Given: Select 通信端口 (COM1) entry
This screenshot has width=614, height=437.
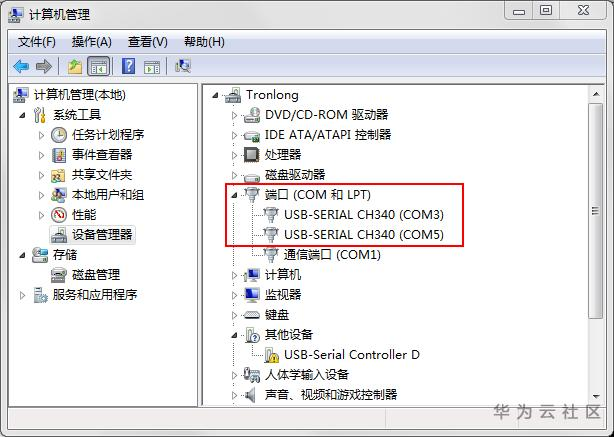Looking at the screenshot, I should pyautogui.click(x=332, y=255).
